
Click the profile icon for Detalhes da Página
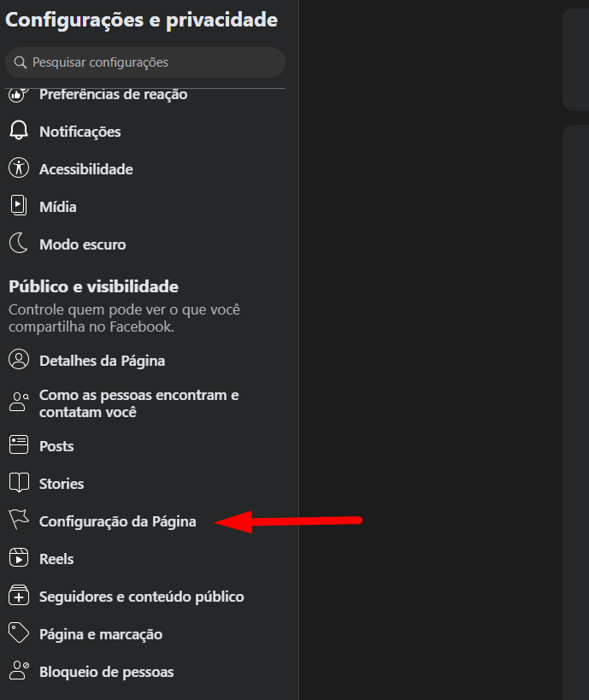point(19,359)
